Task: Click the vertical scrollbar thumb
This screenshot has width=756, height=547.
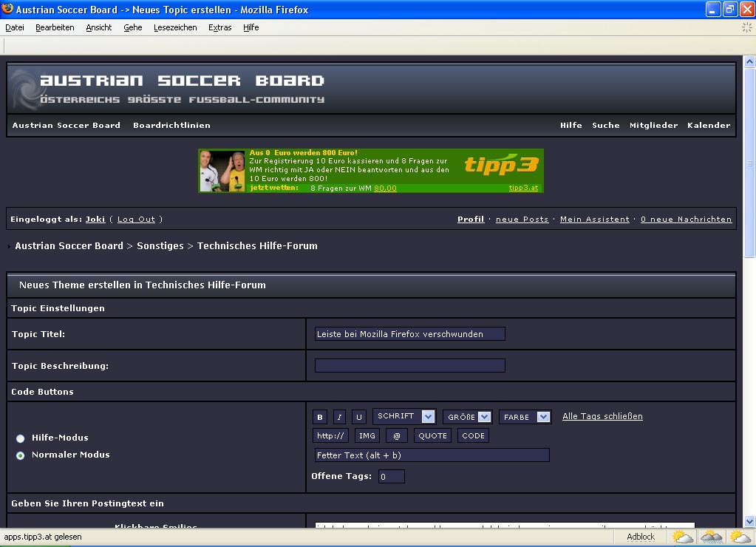Action: point(749,163)
